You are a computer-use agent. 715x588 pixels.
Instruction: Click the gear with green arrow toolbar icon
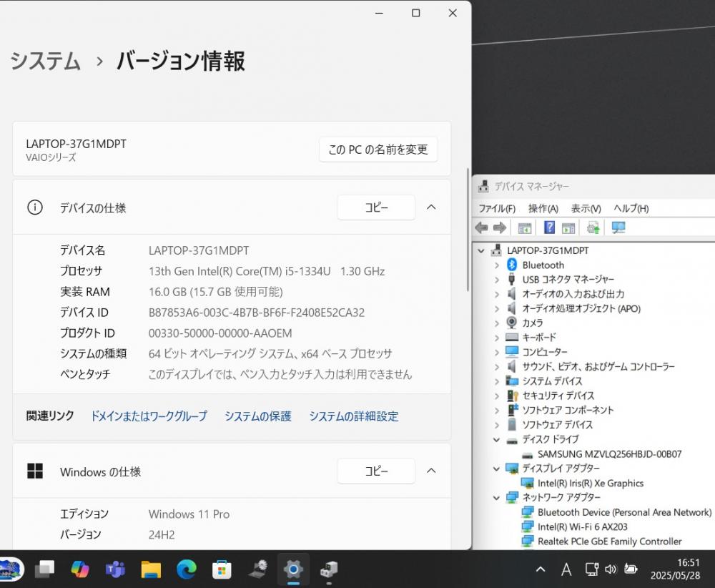(593, 227)
